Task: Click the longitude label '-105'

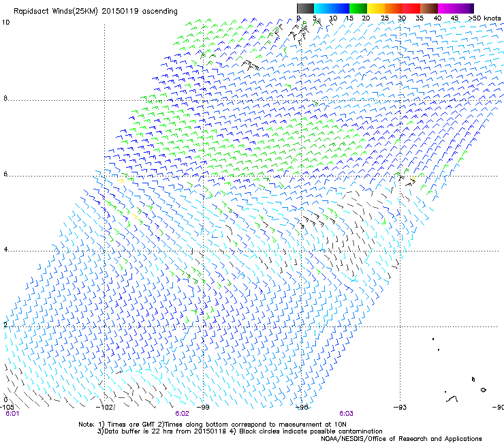Action: 7,408
